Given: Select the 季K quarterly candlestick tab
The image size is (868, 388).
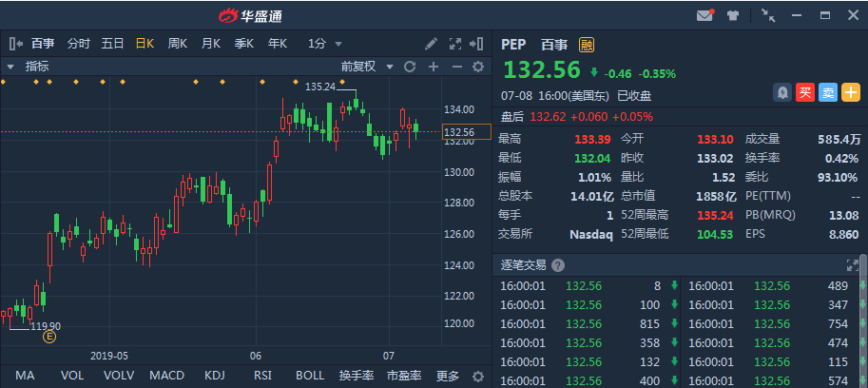Looking at the screenshot, I should click(x=244, y=44).
